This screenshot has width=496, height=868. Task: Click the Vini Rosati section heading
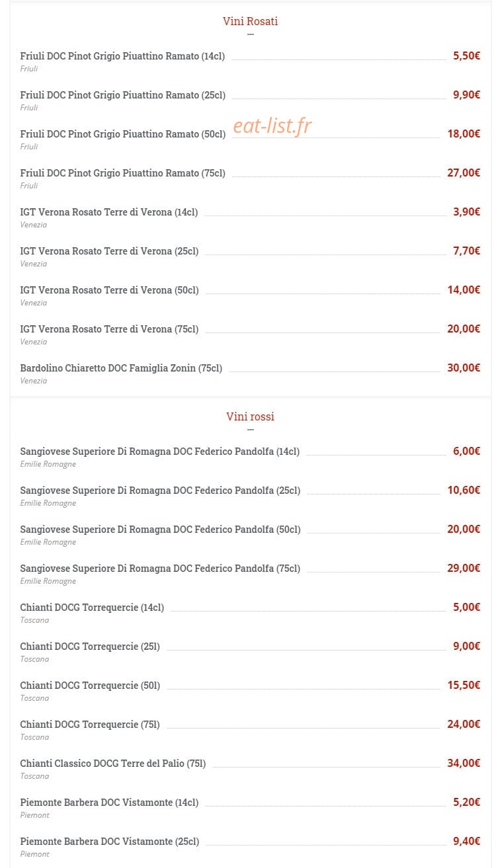(x=250, y=21)
